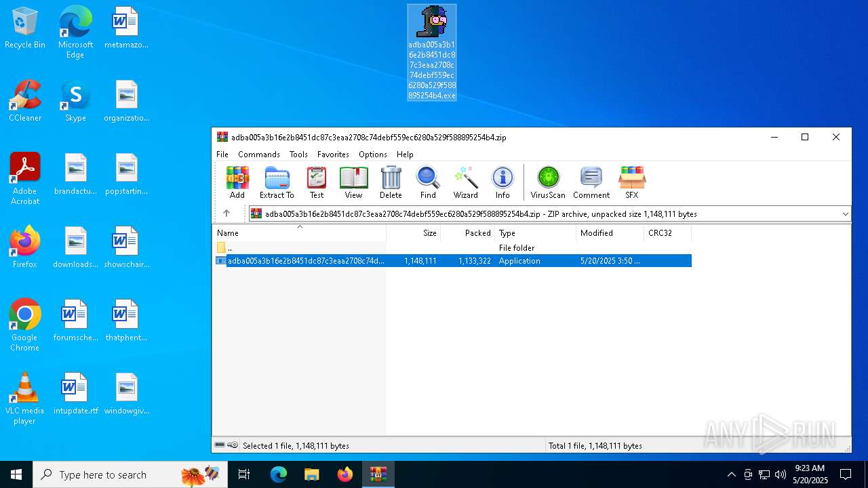Select the downloads... file on desktop
The height and width of the screenshot is (488, 868).
[75, 247]
